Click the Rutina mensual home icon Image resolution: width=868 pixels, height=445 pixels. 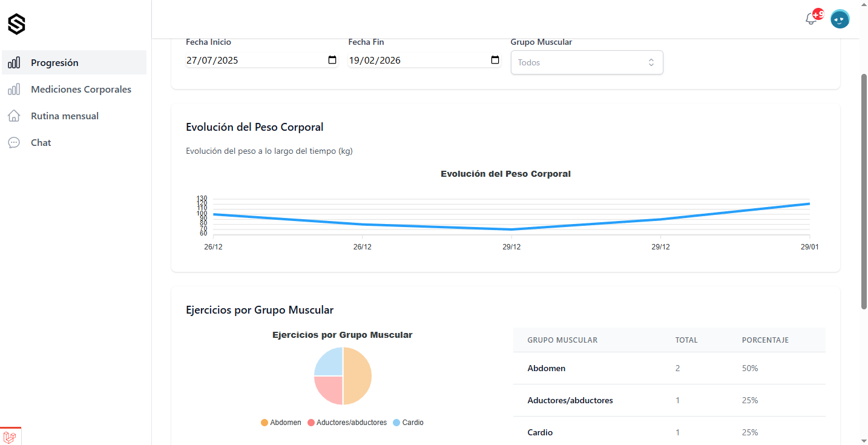click(x=14, y=116)
